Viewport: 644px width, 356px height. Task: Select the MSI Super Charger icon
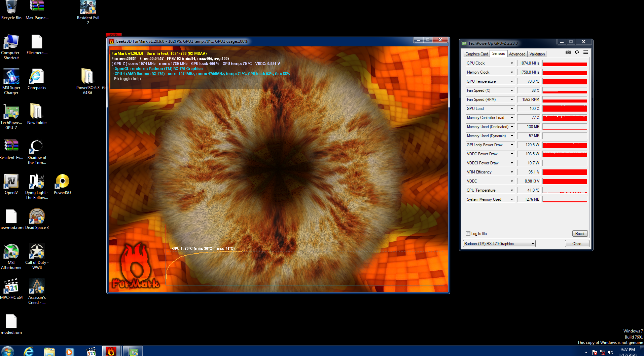click(x=11, y=82)
